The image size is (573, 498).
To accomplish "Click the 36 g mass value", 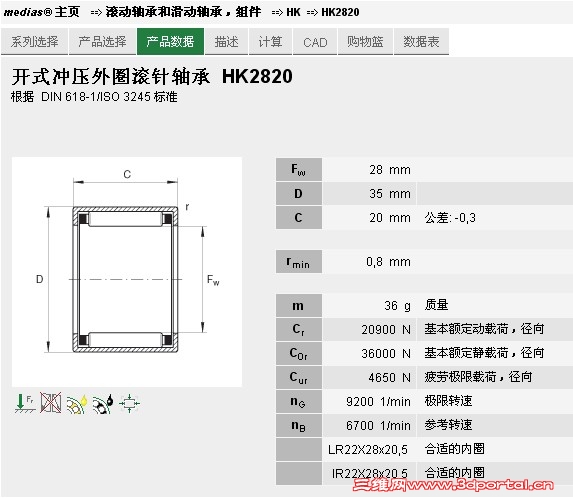I will tap(397, 305).
